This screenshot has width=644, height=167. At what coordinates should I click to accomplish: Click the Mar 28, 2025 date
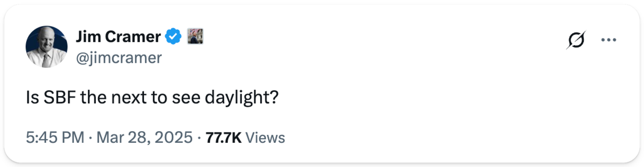[x=144, y=138]
